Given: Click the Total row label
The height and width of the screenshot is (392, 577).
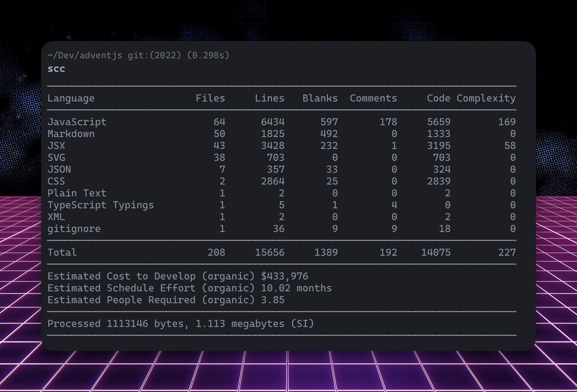Looking at the screenshot, I should click(62, 253).
